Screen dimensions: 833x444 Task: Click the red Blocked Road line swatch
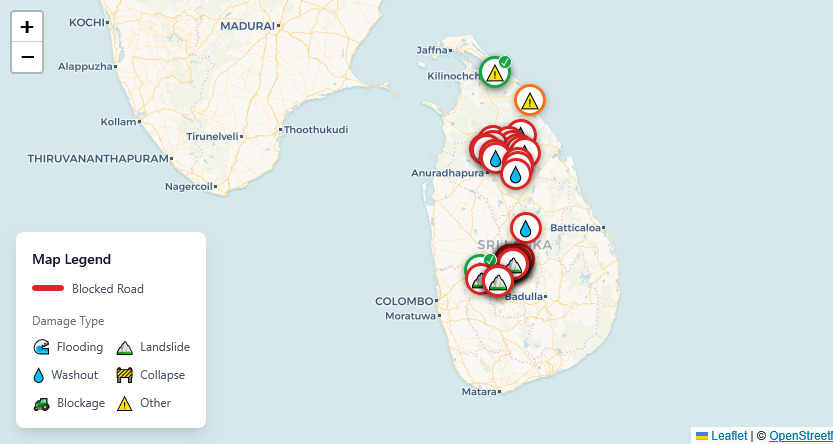(48, 289)
